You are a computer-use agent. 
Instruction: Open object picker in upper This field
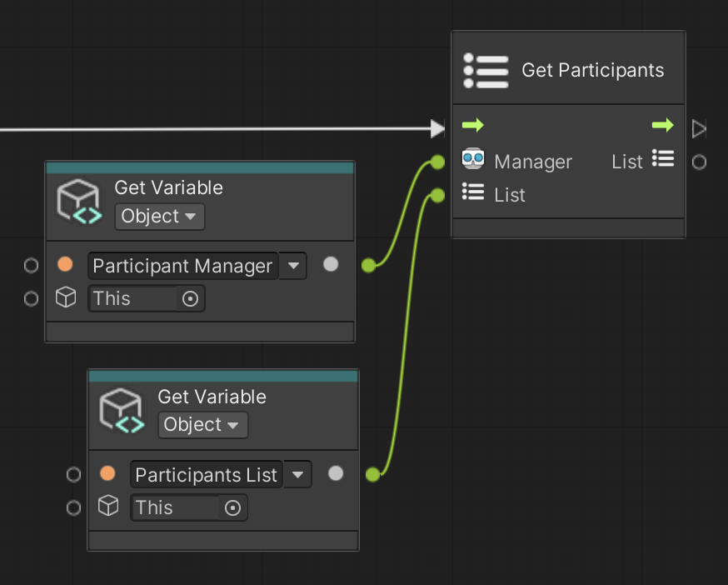[190, 299]
